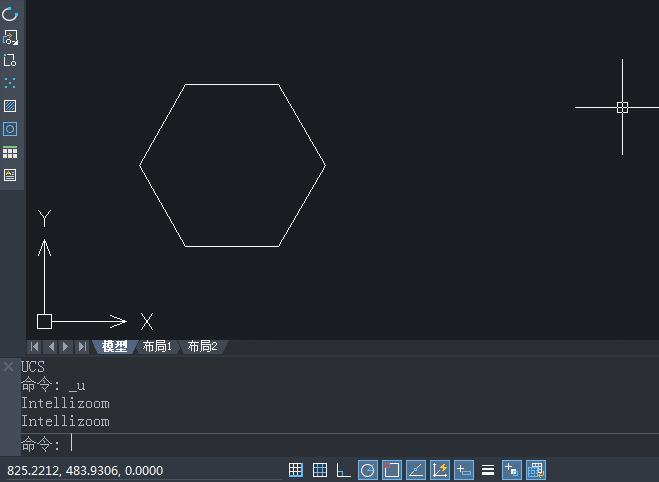659x482 pixels.
Task: Open the Table tool
Action: [x=10, y=152]
